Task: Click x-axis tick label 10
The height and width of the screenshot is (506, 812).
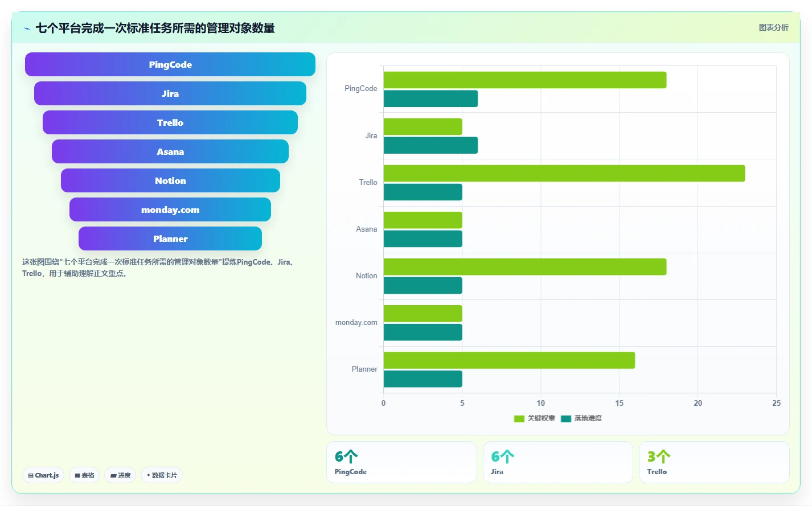Action: tap(540, 404)
